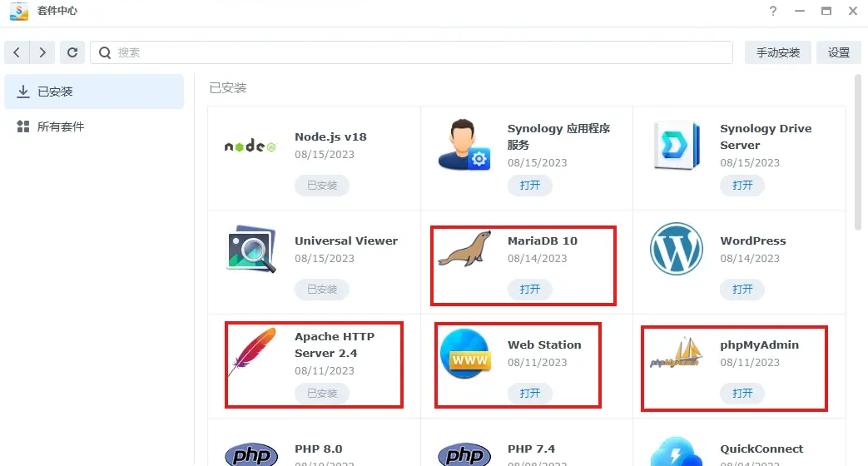Click the Apache feather icon
The height and width of the screenshot is (466, 868).
pos(252,352)
